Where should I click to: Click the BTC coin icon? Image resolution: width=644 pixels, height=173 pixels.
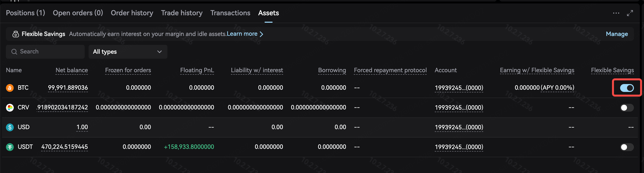pos(10,88)
